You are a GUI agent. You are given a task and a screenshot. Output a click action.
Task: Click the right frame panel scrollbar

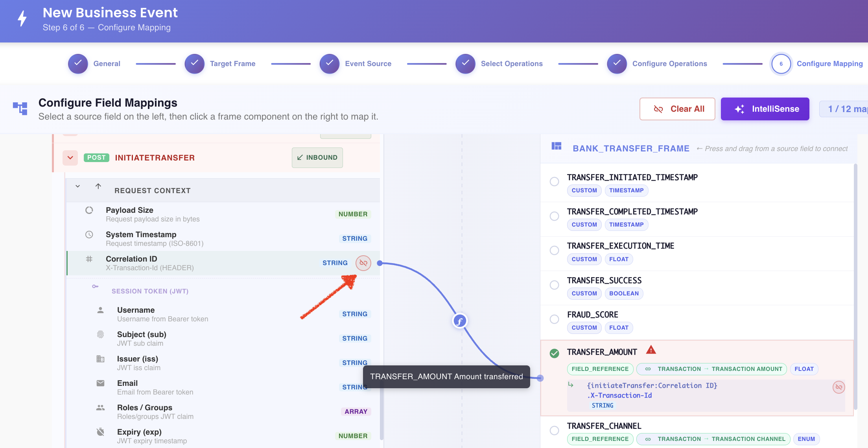856,287
